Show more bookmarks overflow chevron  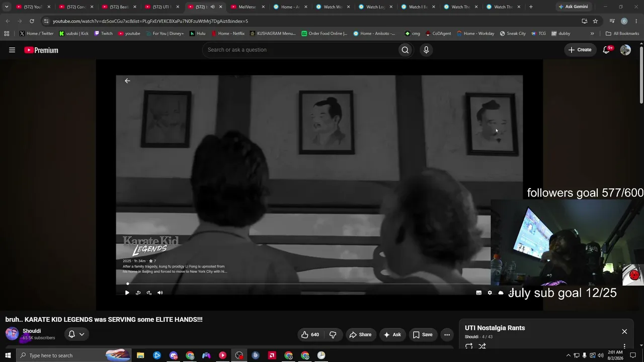(592, 34)
